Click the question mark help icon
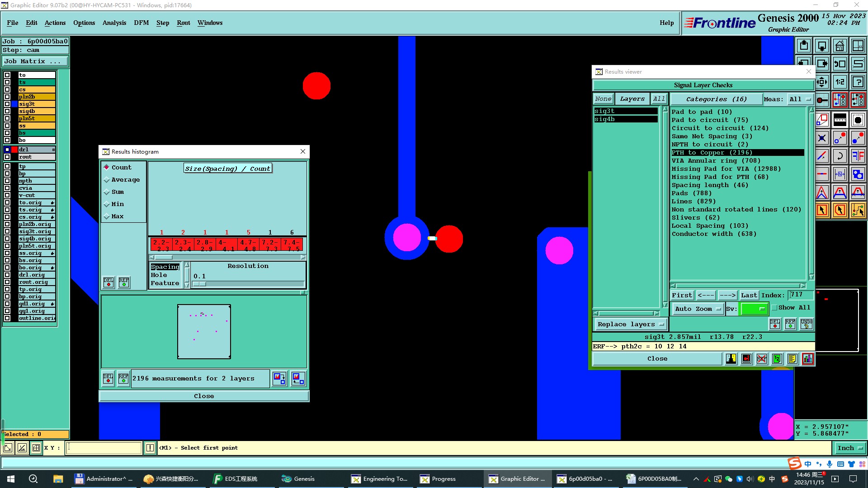This screenshot has height=488, width=868. click(858, 82)
